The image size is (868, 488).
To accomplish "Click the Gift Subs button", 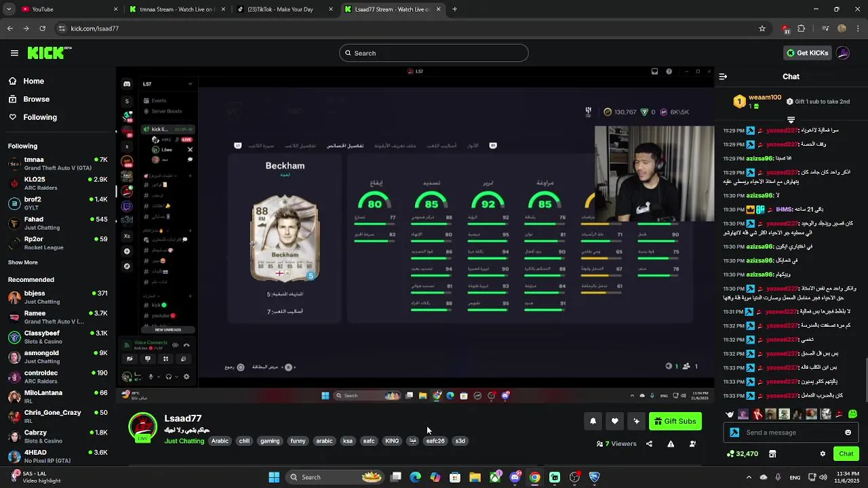I will coord(675,421).
